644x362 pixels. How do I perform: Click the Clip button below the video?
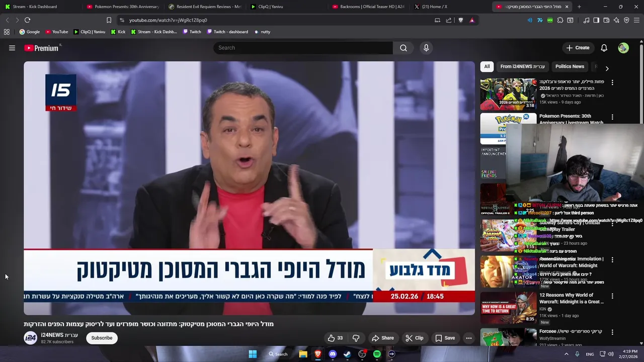[x=415, y=338]
